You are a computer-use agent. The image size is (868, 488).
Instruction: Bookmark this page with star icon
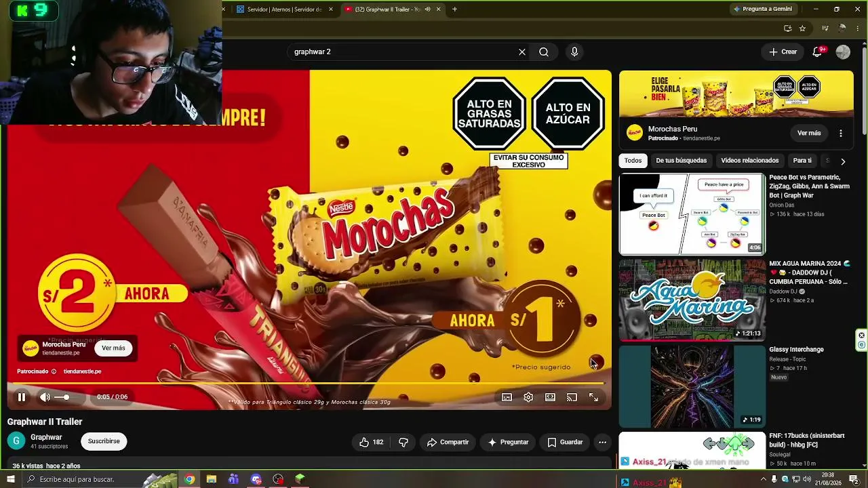point(802,28)
